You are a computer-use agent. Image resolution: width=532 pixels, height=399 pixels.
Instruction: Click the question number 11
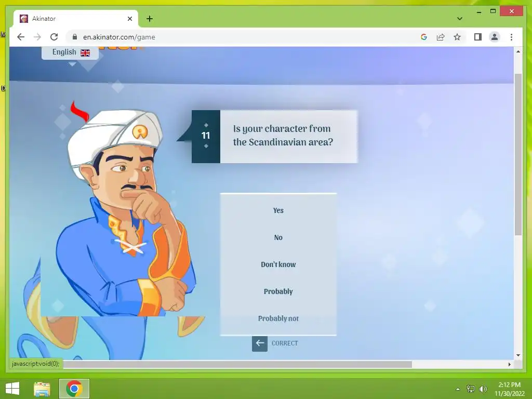point(206,136)
